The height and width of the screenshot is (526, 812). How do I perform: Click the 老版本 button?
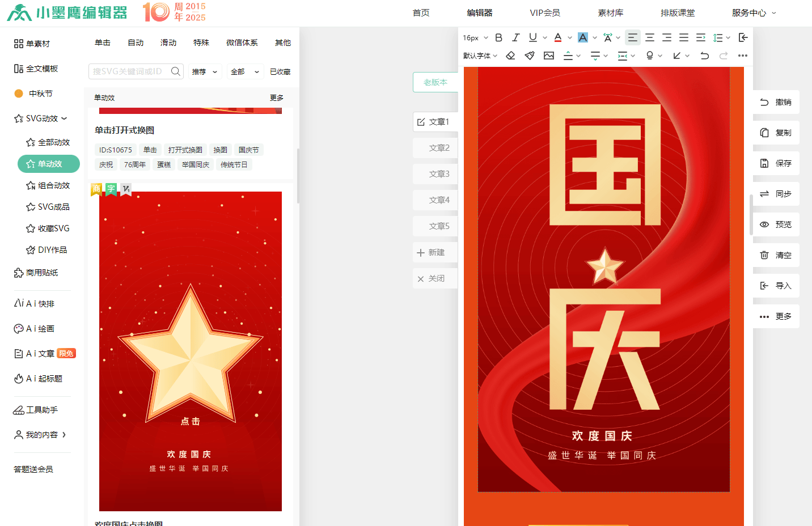pyautogui.click(x=435, y=82)
